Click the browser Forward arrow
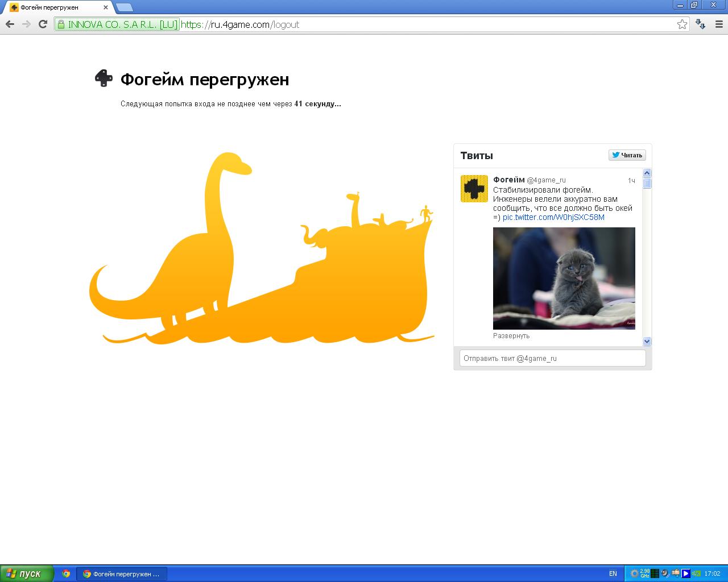 (26, 24)
